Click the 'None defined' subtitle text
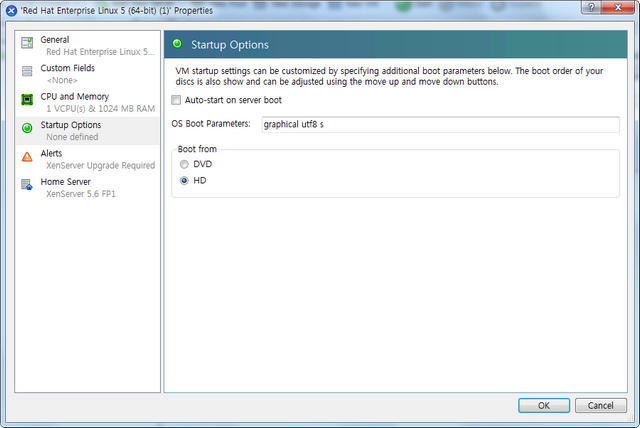The height and width of the screenshot is (428, 640). click(x=72, y=137)
